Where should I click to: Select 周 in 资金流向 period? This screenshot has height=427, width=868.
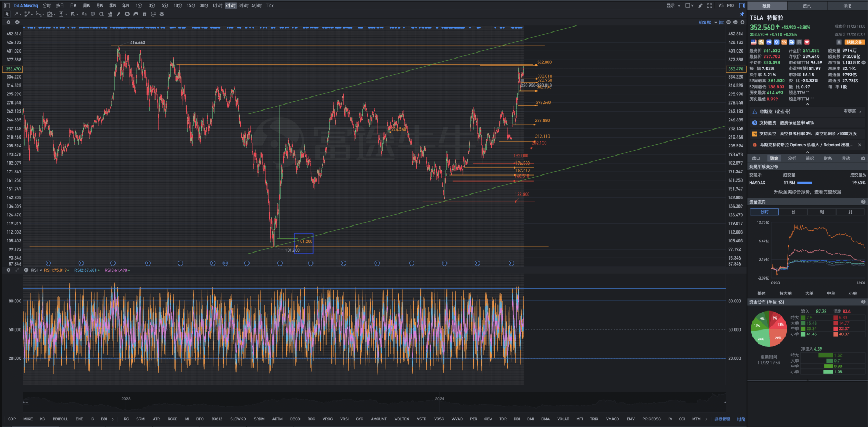pyautogui.click(x=821, y=211)
